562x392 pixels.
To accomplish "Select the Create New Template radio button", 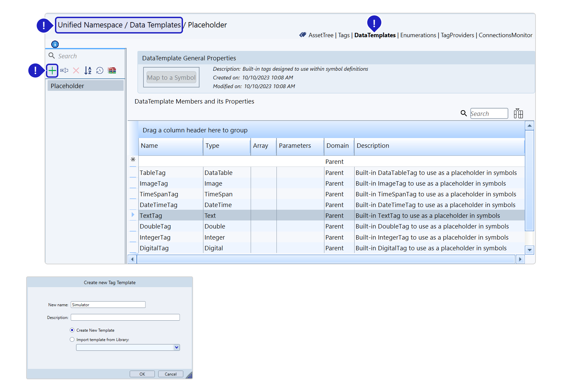I will 72,330.
